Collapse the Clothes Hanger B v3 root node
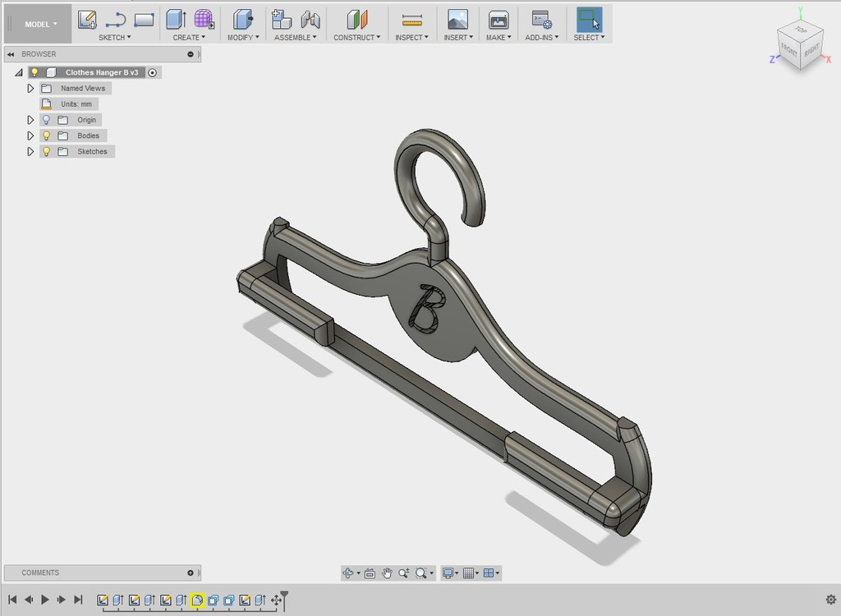 (19, 72)
